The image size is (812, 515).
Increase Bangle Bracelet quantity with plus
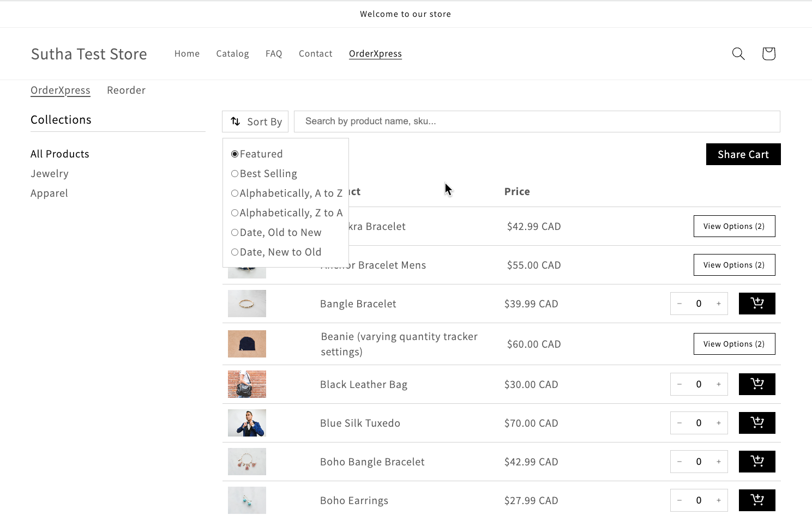coord(718,304)
